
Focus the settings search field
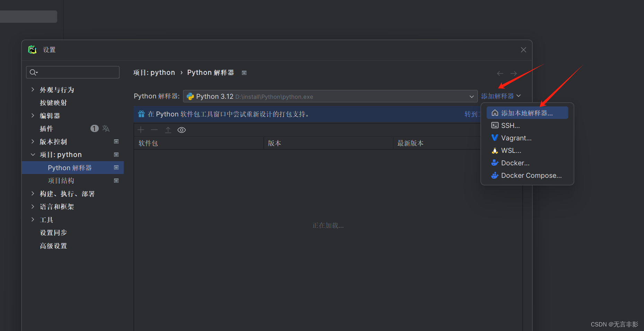click(73, 72)
